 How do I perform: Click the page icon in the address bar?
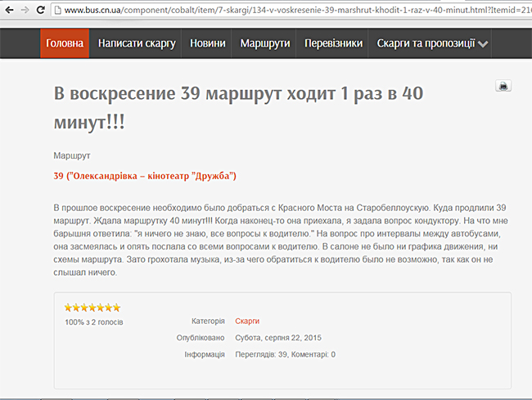coord(56,10)
